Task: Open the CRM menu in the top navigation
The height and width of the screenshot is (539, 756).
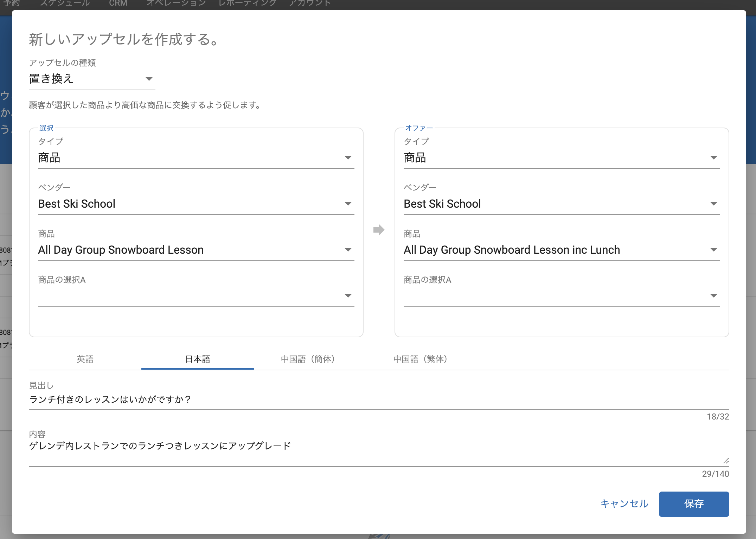Action: pyautogui.click(x=118, y=3)
